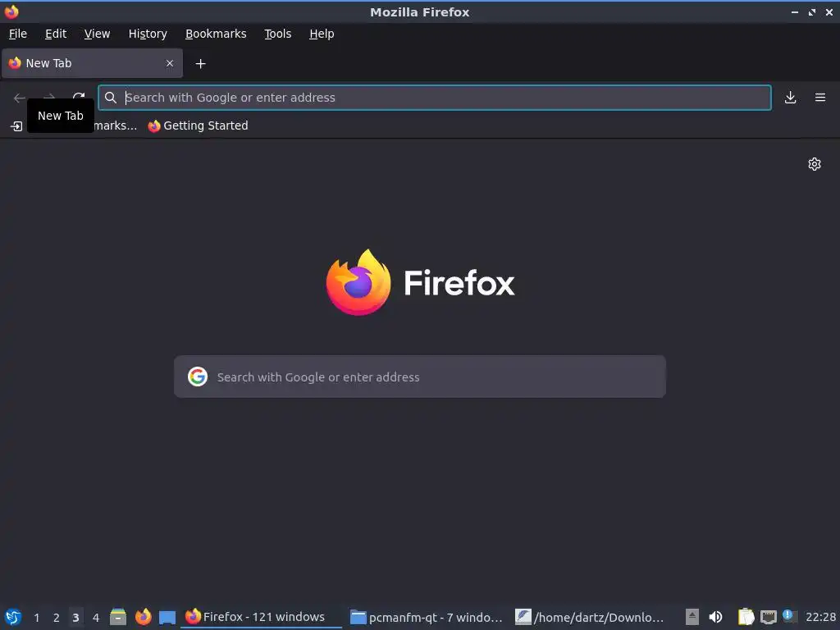Switch to workspace 4
The width and height of the screenshot is (840, 630).
[x=96, y=618]
